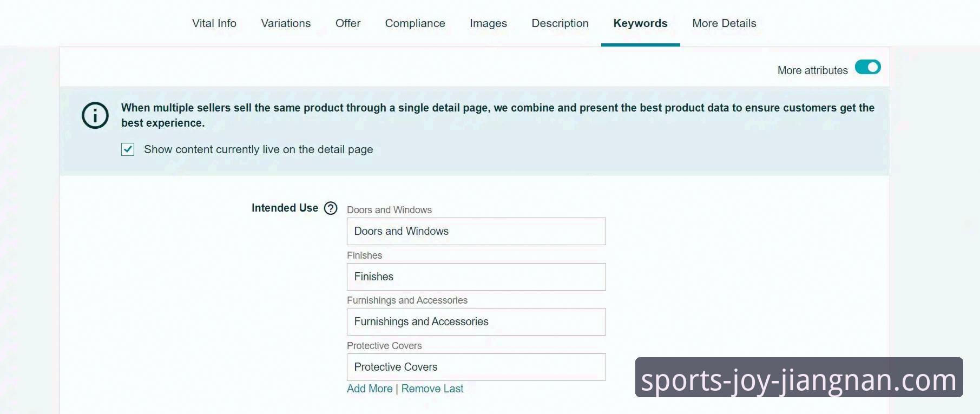980x414 pixels.
Task: Focus the Doors and Windows input field
Action: click(x=476, y=231)
